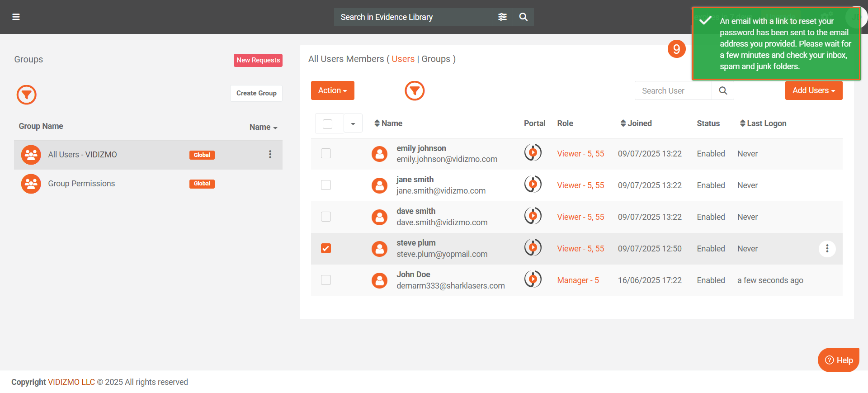Check the emily johnson row checkbox
Image resolution: width=868 pixels, height=393 pixels.
tap(326, 153)
